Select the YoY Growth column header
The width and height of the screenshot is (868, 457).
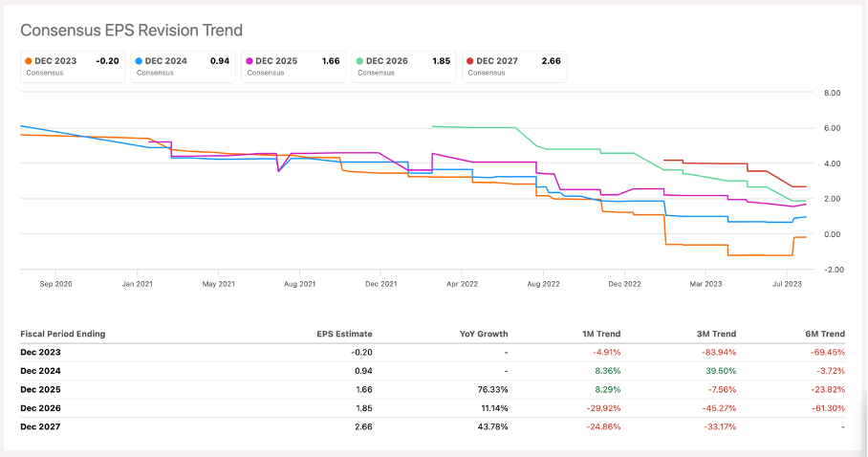(x=483, y=334)
